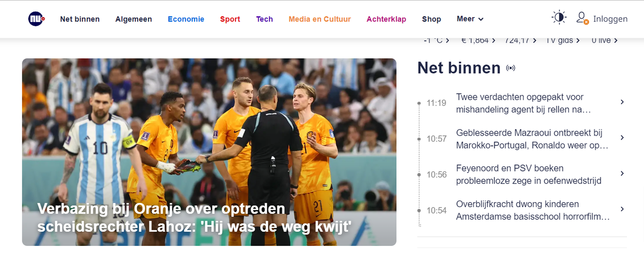This screenshot has height=253, width=644.
Task: Open the Oranje scheidsrechter Lahoz featured photo
Action: point(209,152)
